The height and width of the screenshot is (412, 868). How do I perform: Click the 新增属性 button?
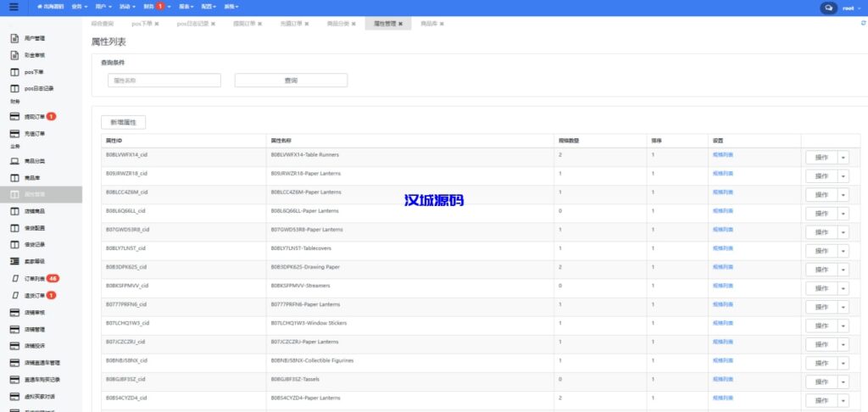pos(129,123)
